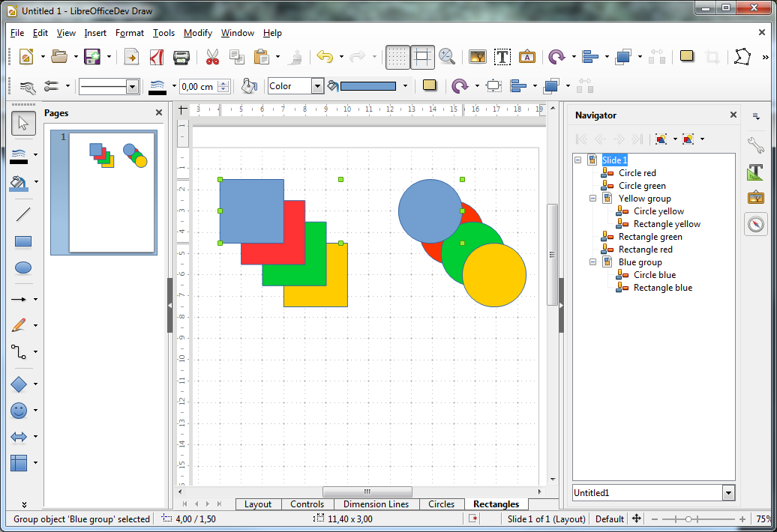Select the Ellipse drawing tool
Image resolution: width=777 pixels, height=532 pixels.
coord(23,267)
